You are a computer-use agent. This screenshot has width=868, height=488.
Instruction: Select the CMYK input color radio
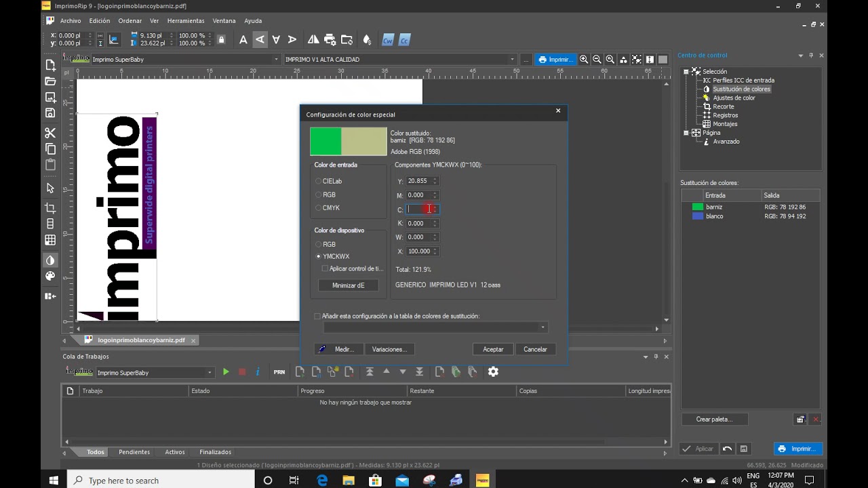click(319, 208)
